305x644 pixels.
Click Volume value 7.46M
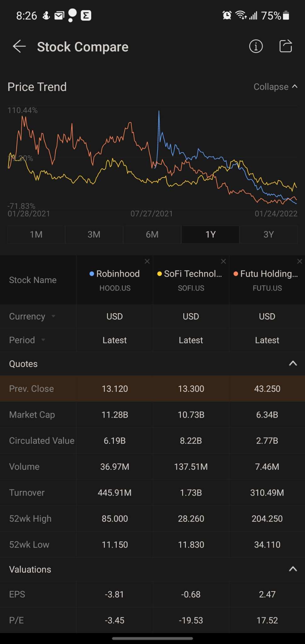[x=267, y=467]
